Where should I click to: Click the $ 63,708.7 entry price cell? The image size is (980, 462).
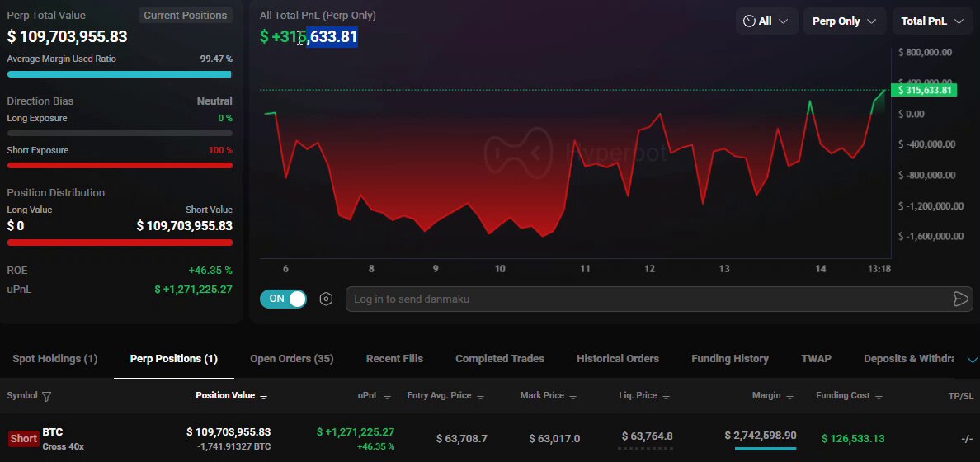click(x=461, y=439)
